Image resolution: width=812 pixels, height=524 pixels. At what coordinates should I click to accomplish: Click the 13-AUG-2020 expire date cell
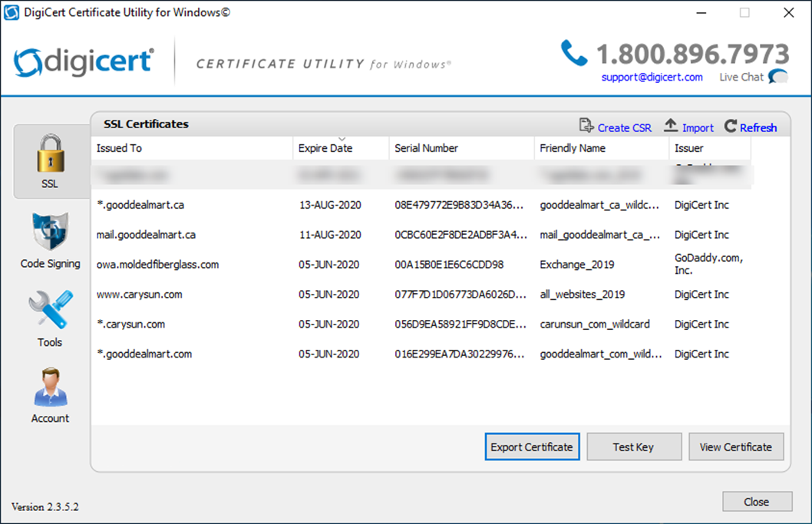(x=330, y=205)
